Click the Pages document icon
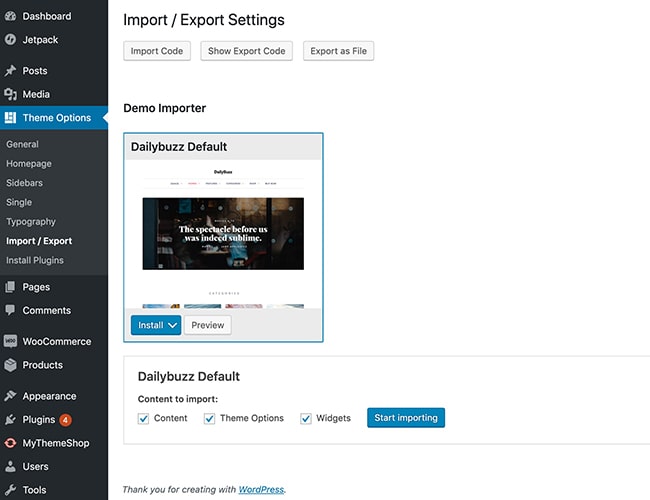This screenshot has width=650, height=500. click(x=10, y=287)
